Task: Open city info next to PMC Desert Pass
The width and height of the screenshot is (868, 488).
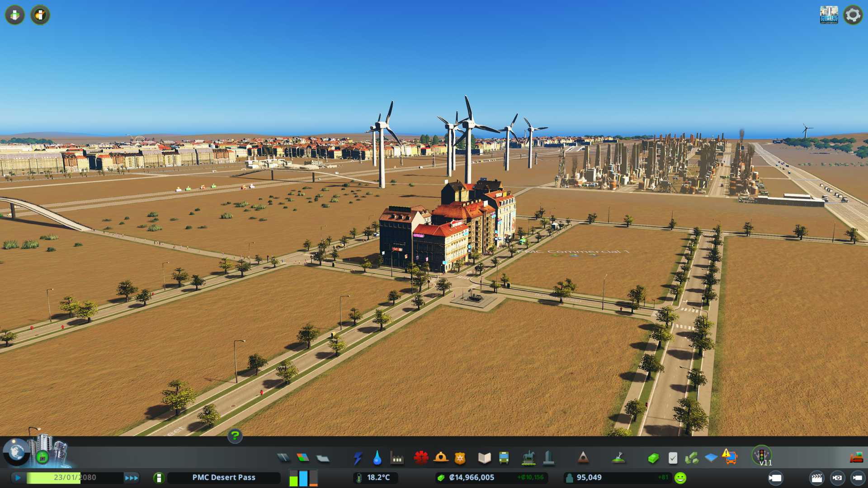Action: tap(159, 478)
